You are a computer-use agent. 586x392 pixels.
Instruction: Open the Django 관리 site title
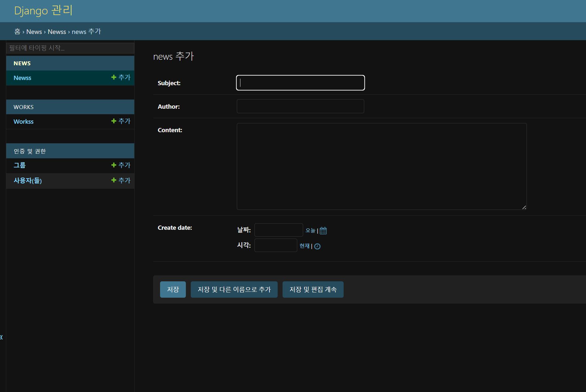(x=43, y=10)
